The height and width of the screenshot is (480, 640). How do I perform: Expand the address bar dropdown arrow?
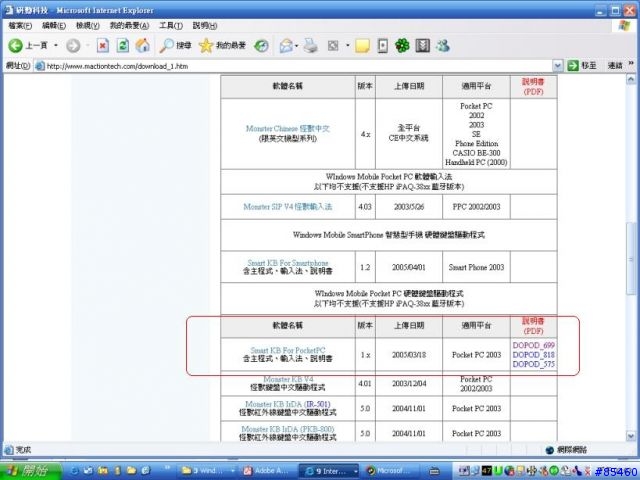click(x=558, y=66)
